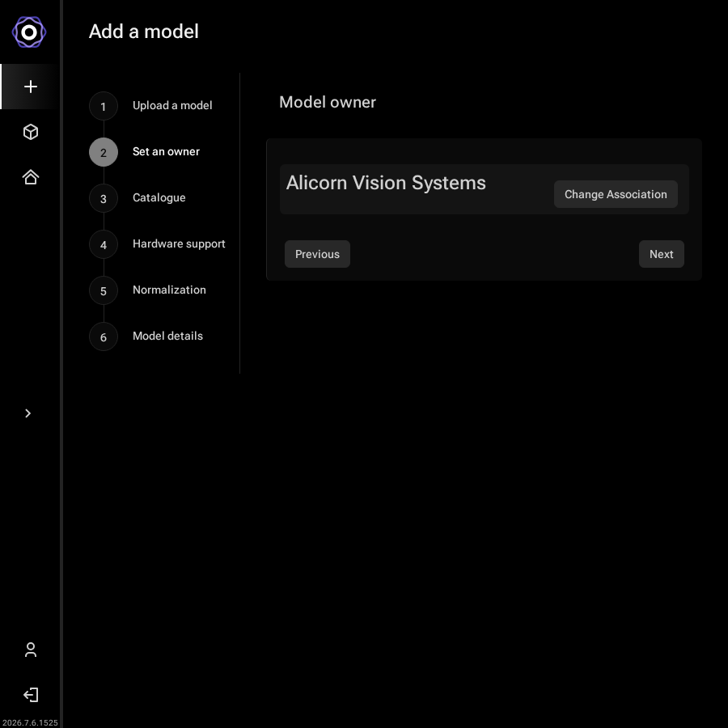The height and width of the screenshot is (728, 728).
Task: Go to Catalogue step label
Action: tap(159, 198)
